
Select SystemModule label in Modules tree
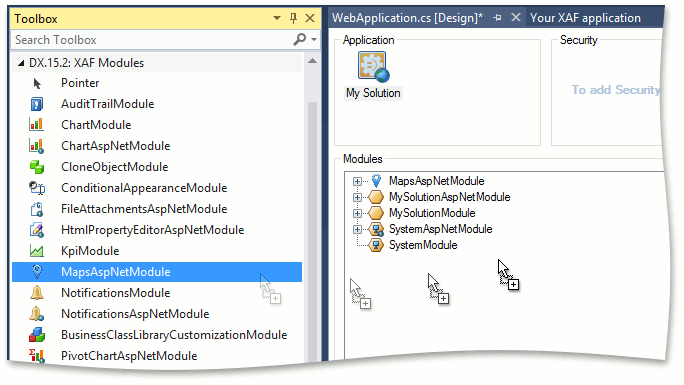point(423,245)
